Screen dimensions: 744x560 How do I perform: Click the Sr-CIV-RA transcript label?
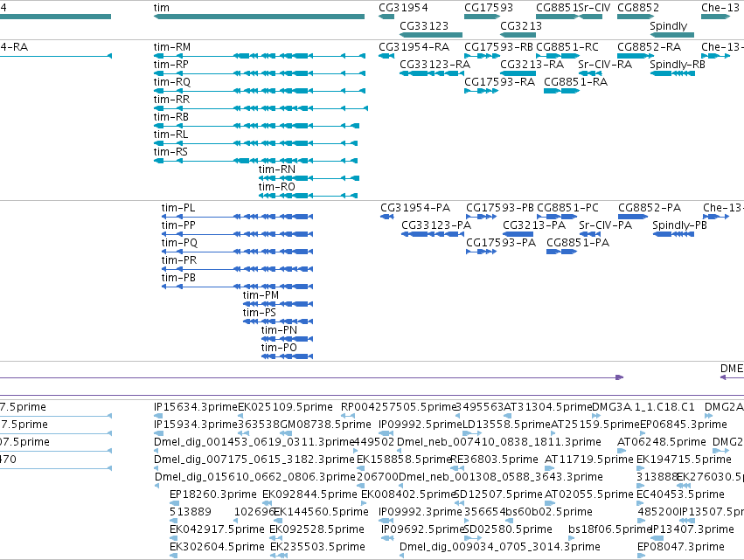click(x=604, y=65)
